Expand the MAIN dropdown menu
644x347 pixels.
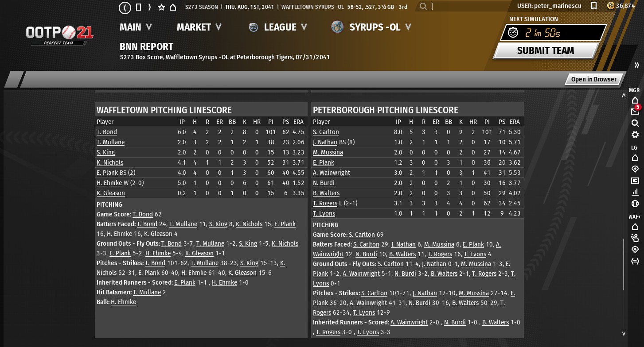[136, 27]
